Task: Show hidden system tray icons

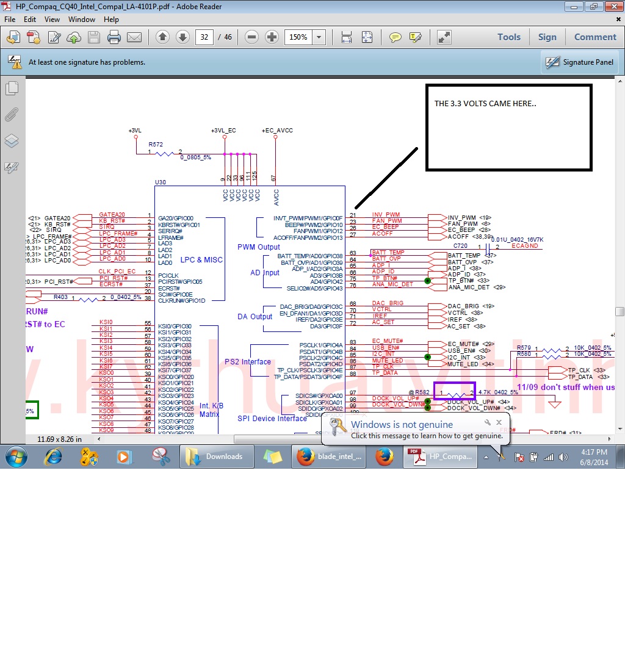Action: [486, 457]
